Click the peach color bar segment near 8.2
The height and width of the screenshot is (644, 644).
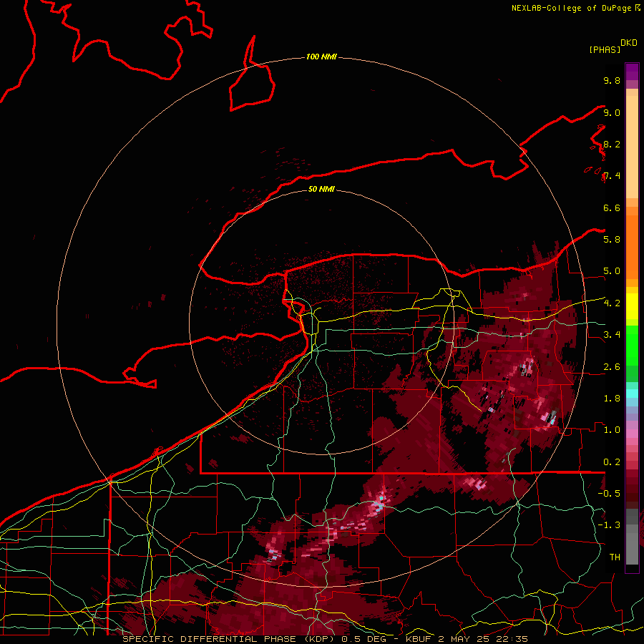point(632,147)
